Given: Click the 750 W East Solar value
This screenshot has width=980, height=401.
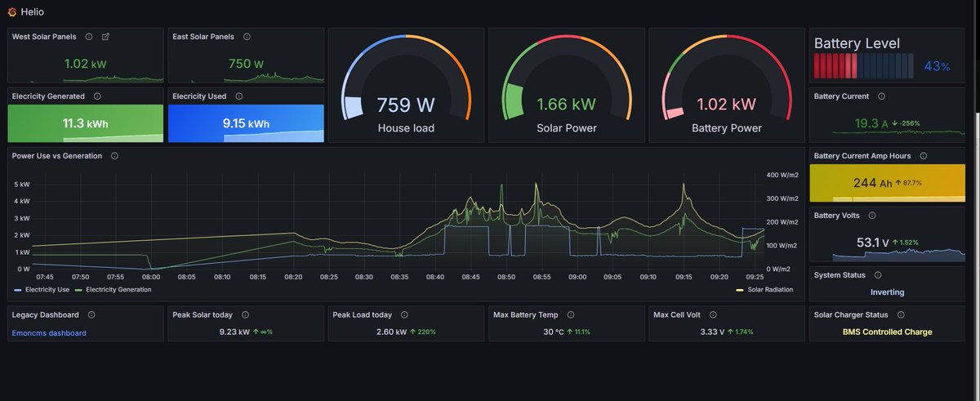Looking at the screenshot, I should click(x=246, y=63).
